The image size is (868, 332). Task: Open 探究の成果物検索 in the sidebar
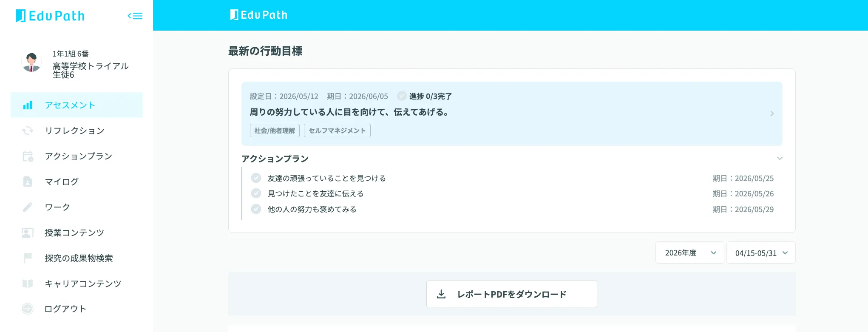(x=77, y=258)
